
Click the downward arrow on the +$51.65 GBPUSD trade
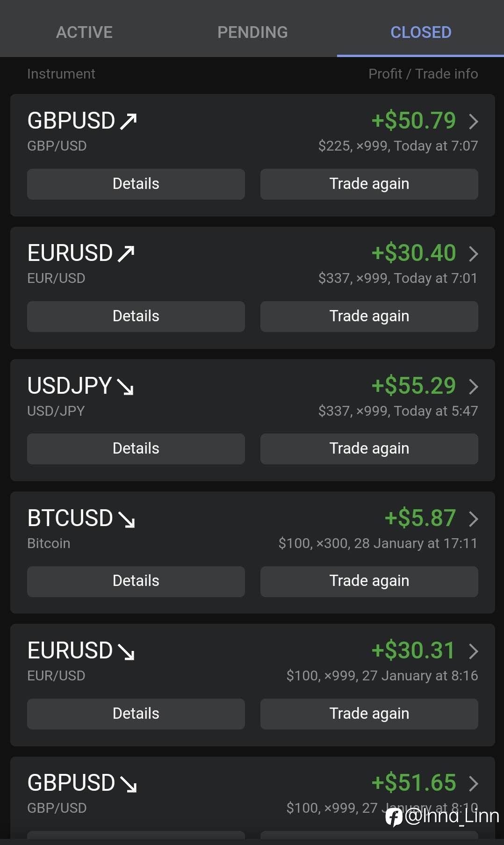click(x=128, y=784)
